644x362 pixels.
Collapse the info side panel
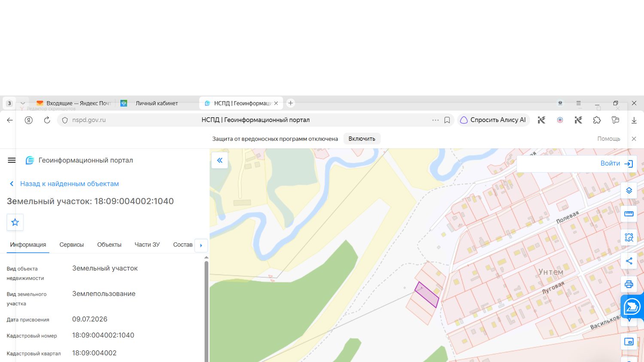[x=219, y=160]
